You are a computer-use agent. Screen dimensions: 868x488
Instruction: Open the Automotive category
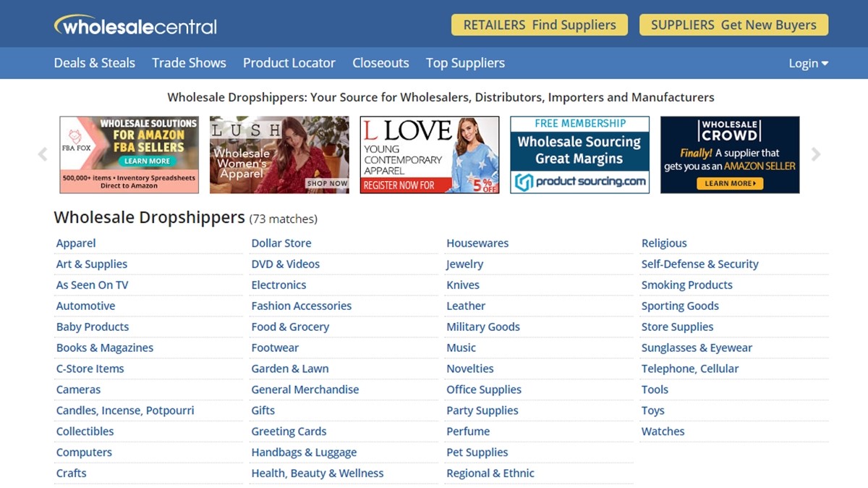click(85, 306)
